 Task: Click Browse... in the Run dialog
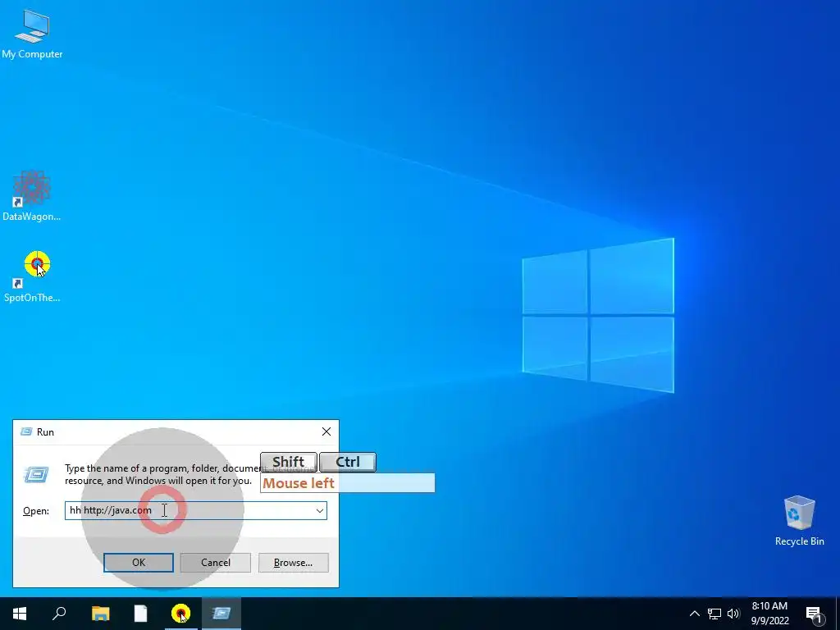tap(293, 563)
